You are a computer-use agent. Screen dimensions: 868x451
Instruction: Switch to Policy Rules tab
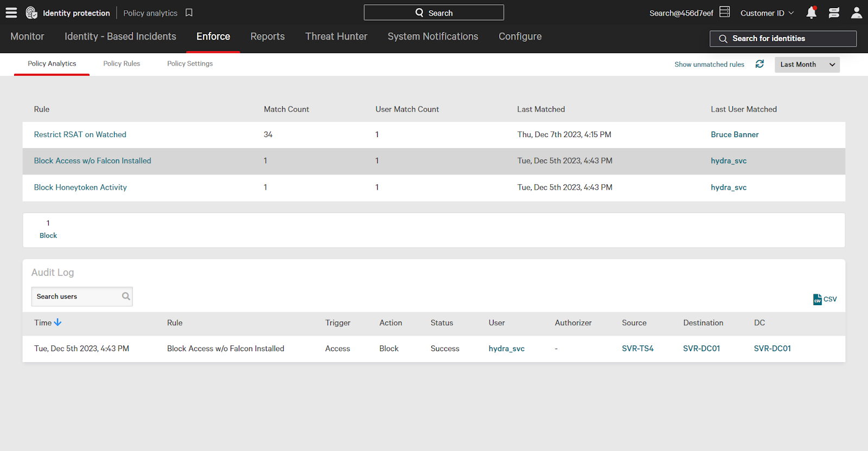click(x=122, y=63)
